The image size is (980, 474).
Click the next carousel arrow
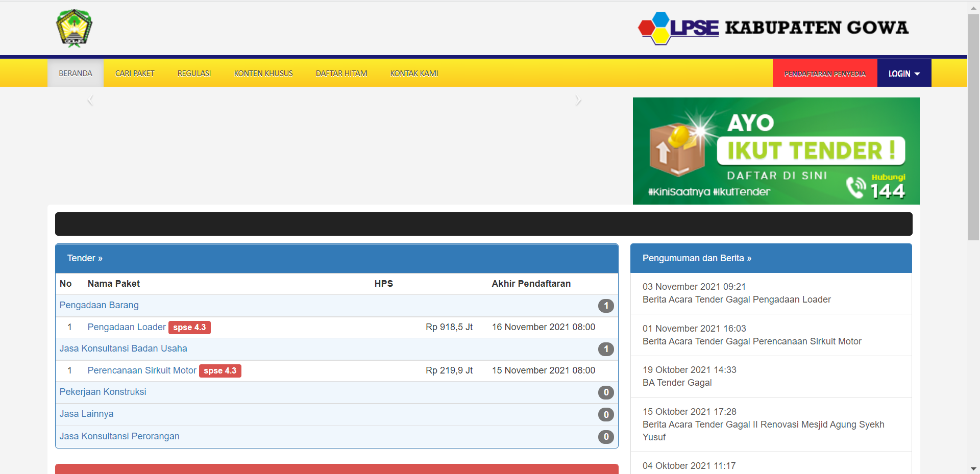(x=578, y=99)
